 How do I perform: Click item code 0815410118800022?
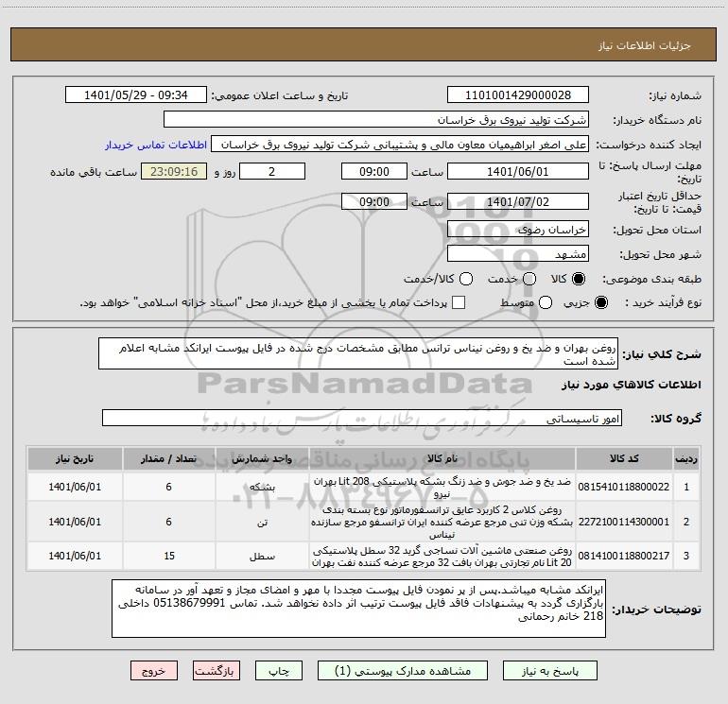[624, 487]
